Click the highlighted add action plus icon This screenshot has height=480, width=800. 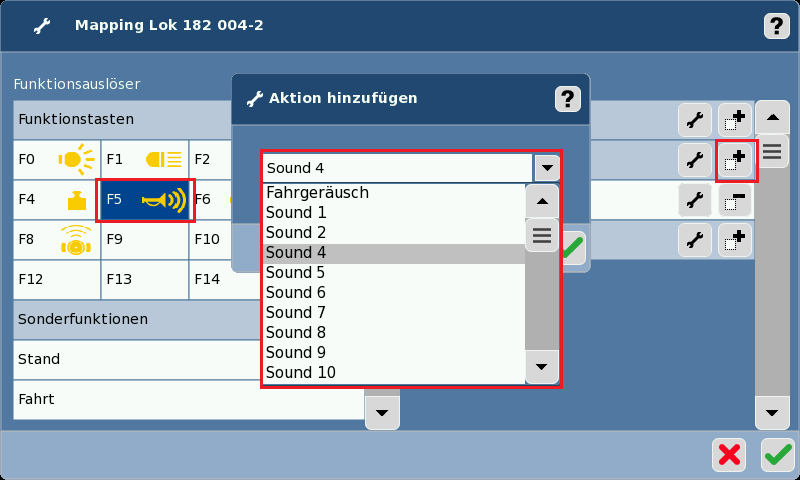tap(736, 160)
